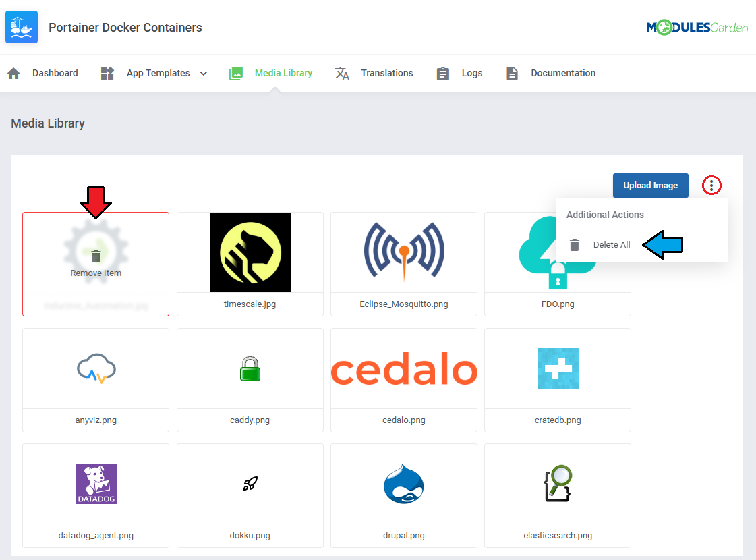Screen dimensions: 756x560
Task: Click the Portainer Docker Containers logo icon
Action: coord(22,27)
